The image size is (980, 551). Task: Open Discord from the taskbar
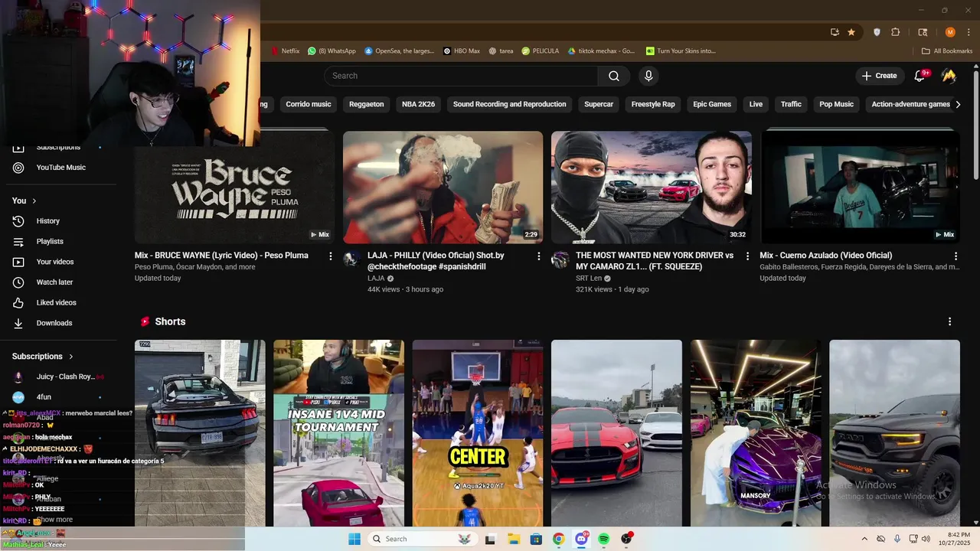[581, 539]
